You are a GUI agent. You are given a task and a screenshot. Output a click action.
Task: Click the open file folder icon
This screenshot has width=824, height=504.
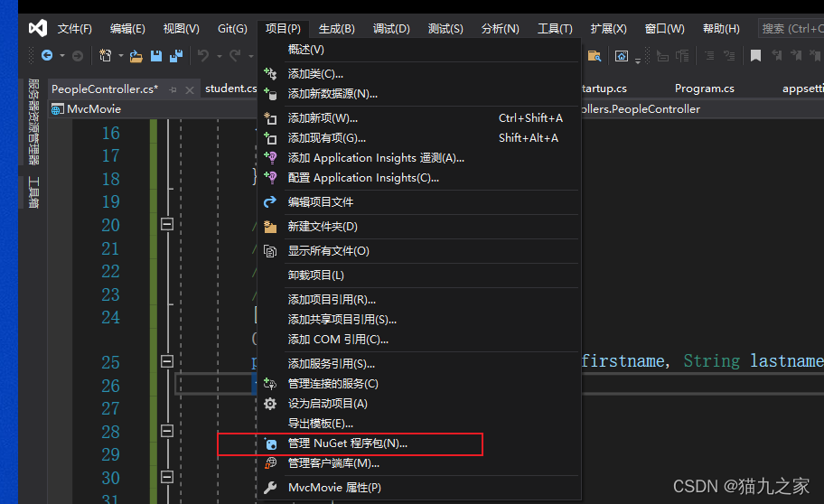[x=136, y=56]
